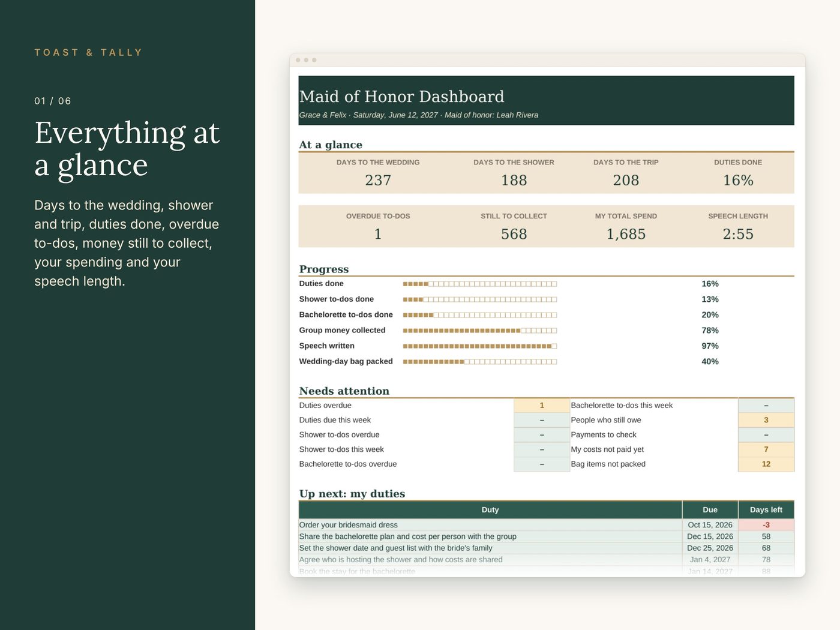
Task: Click the Still to Collect value 568
Action: click(514, 234)
